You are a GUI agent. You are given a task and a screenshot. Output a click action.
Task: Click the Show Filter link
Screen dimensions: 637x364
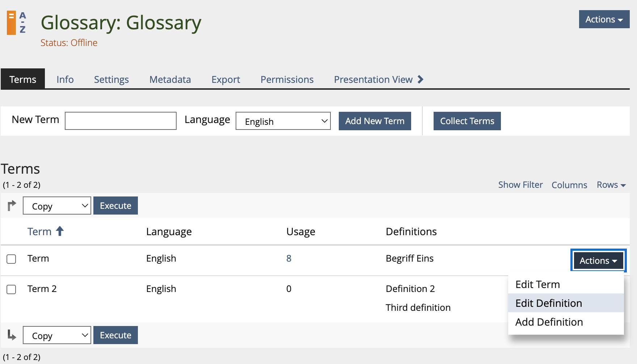point(520,185)
